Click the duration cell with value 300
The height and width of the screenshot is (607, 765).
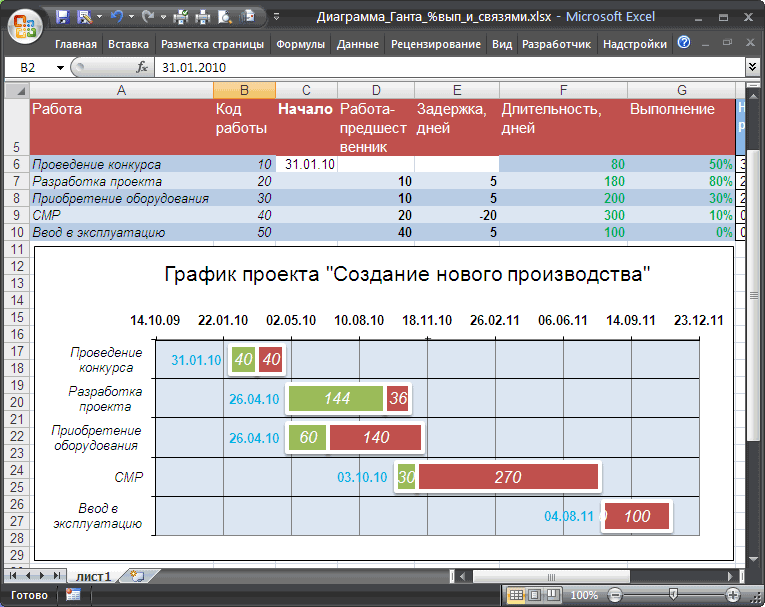click(563, 215)
